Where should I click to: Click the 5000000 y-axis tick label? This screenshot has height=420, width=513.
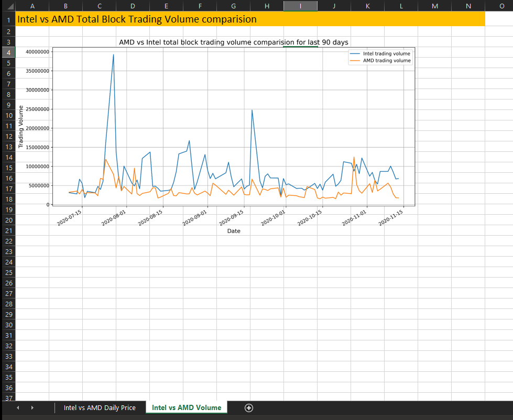[39, 186]
